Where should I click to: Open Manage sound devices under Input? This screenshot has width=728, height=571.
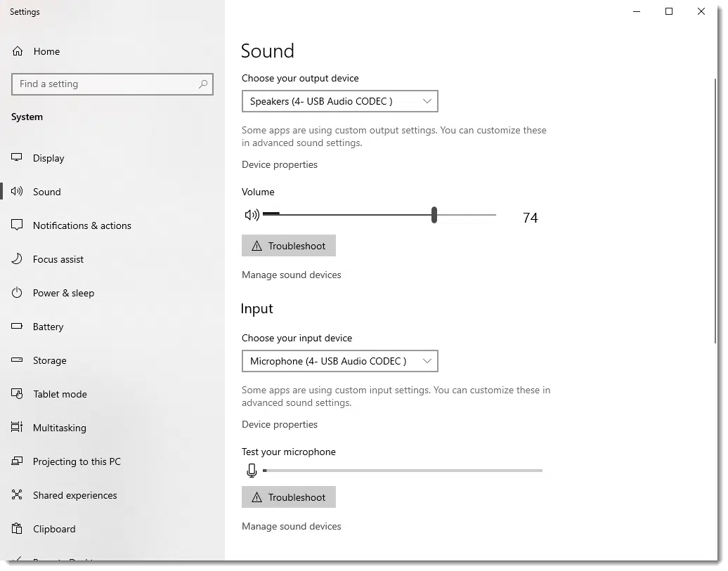(291, 527)
